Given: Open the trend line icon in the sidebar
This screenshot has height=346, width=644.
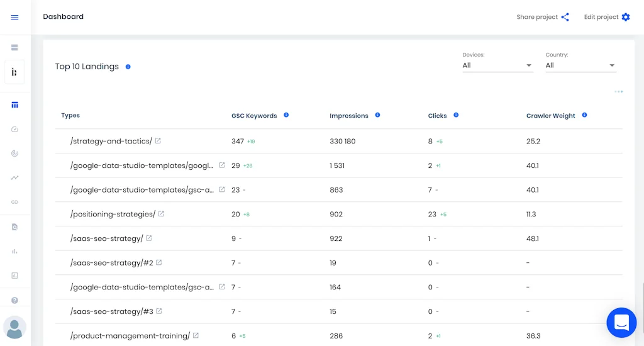Looking at the screenshot, I should coord(15,178).
